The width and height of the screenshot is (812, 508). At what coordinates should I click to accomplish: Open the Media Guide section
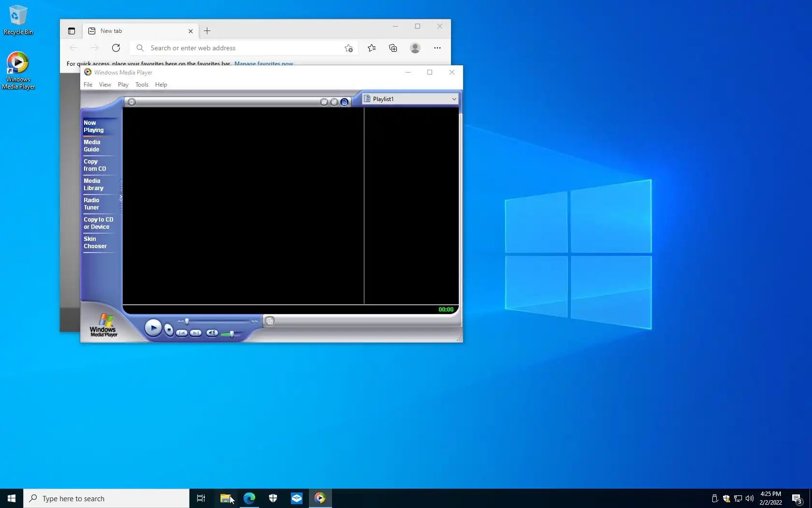pos(100,146)
